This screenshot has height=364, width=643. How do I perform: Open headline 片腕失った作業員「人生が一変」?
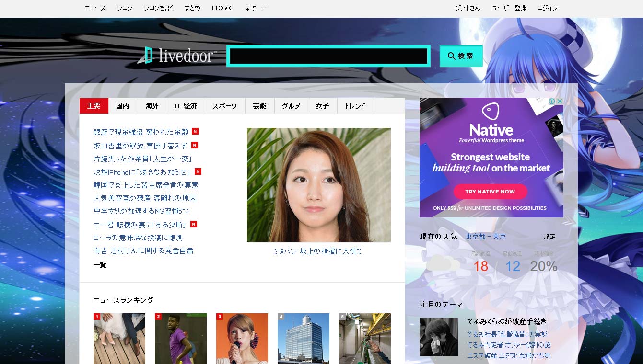pyautogui.click(x=142, y=159)
